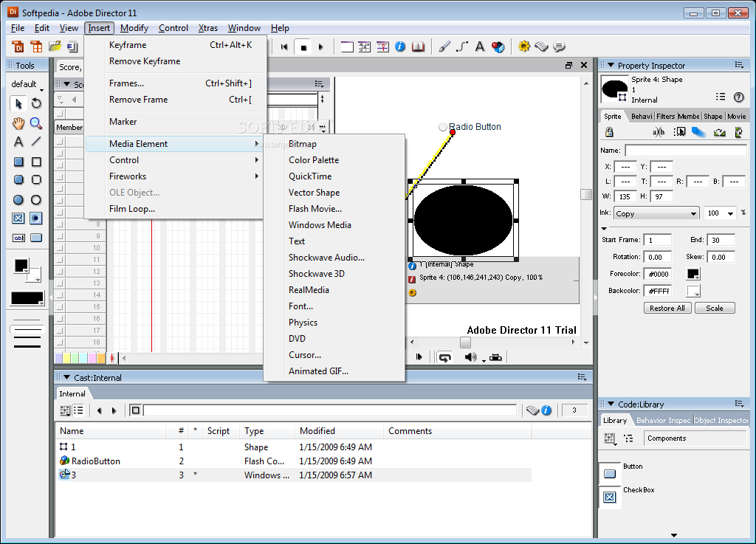The width and height of the screenshot is (756, 544).
Task: Select the Check Box tool
Action: tap(18, 218)
